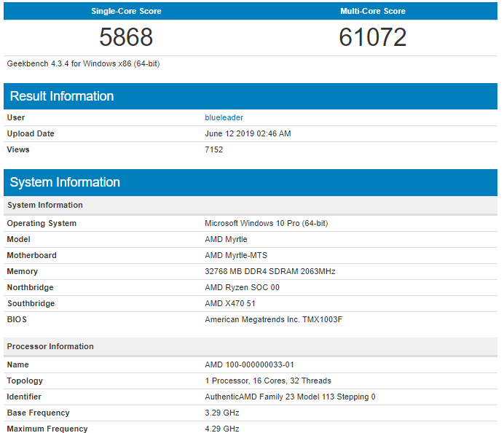This screenshot has height=433, width=504.
Task: Select the maximum frequency 4.29 GHz
Action: point(222,429)
